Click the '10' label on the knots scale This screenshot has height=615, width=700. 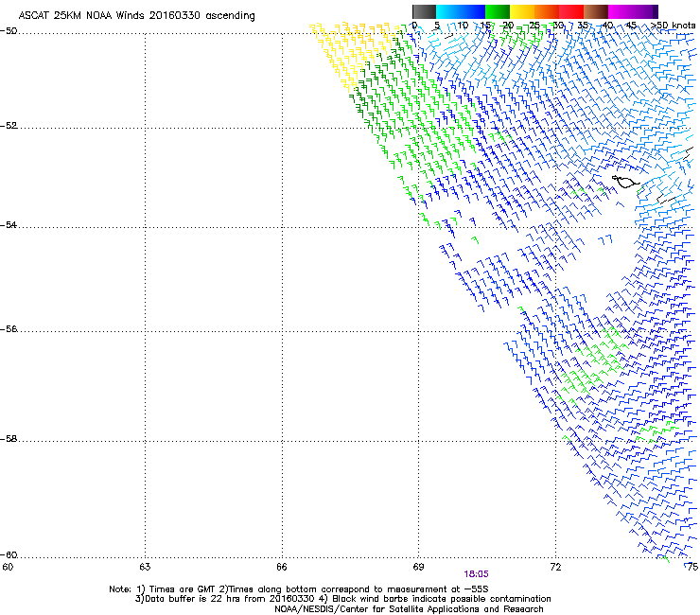(x=463, y=26)
